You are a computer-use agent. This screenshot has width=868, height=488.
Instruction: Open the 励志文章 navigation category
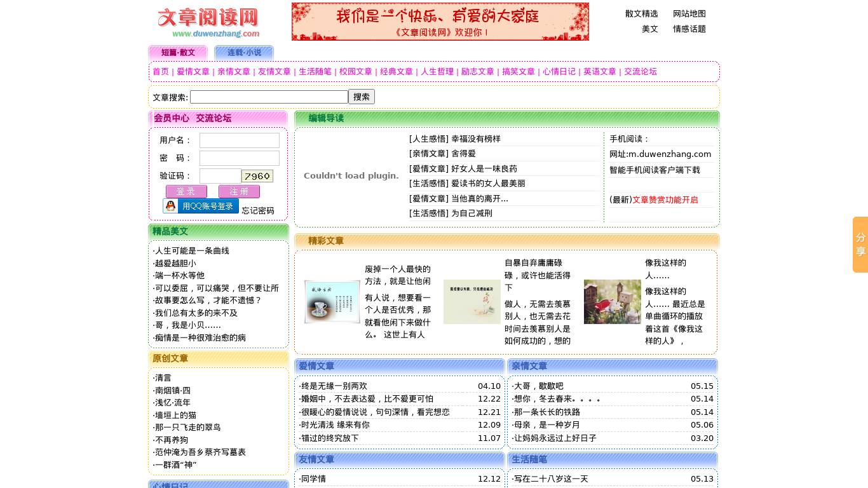pos(477,72)
